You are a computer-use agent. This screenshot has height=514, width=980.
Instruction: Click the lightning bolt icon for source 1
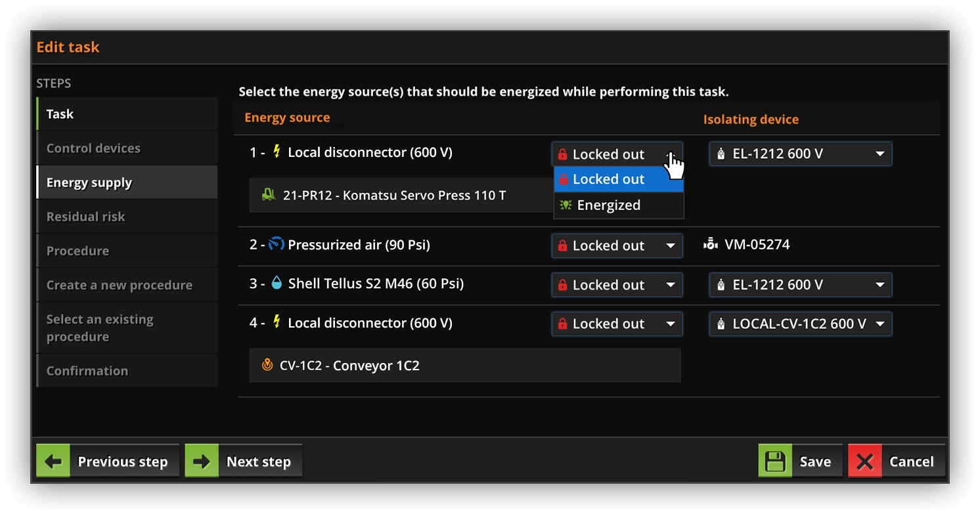(x=277, y=152)
